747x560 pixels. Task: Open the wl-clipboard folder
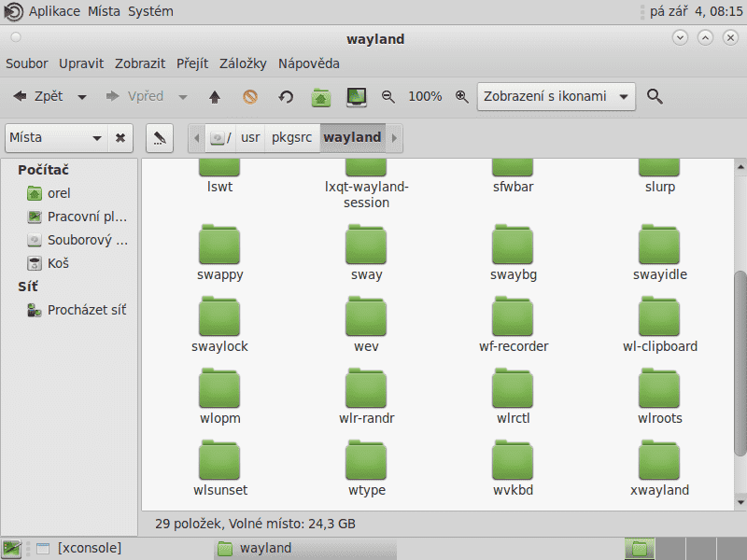(x=660, y=325)
